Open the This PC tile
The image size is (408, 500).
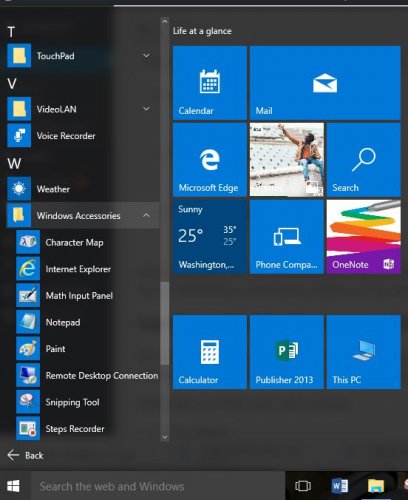[364, 352]
